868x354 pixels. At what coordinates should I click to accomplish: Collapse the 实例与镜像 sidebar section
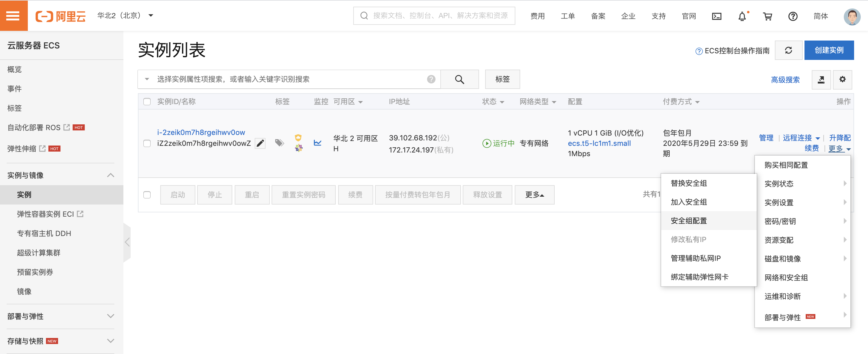110,175
